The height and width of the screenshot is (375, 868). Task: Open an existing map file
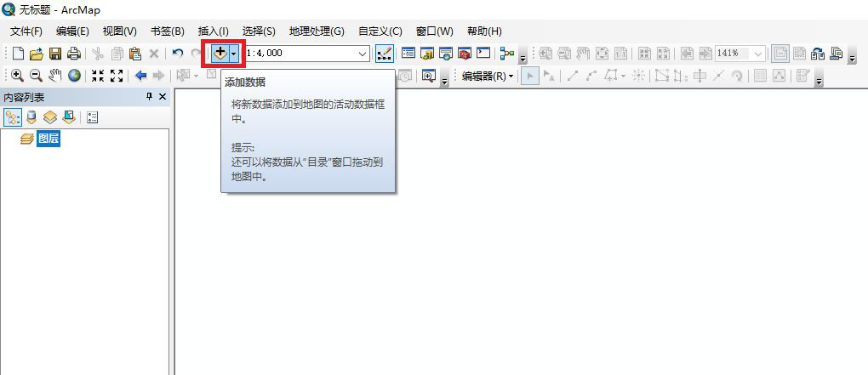(37, 54)
